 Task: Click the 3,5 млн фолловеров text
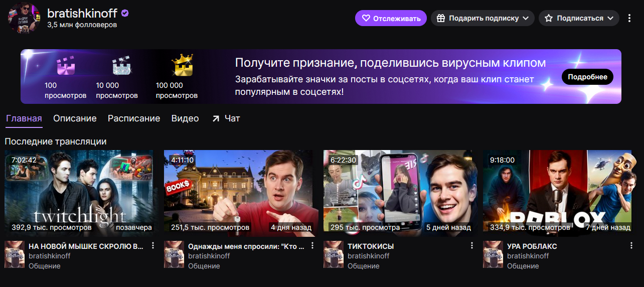pos(82,25)
